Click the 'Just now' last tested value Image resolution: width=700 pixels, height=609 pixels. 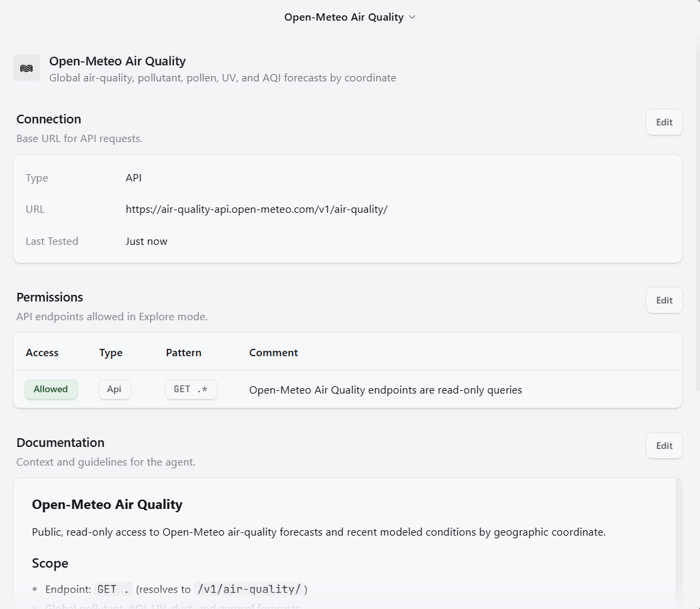[147, 241]
